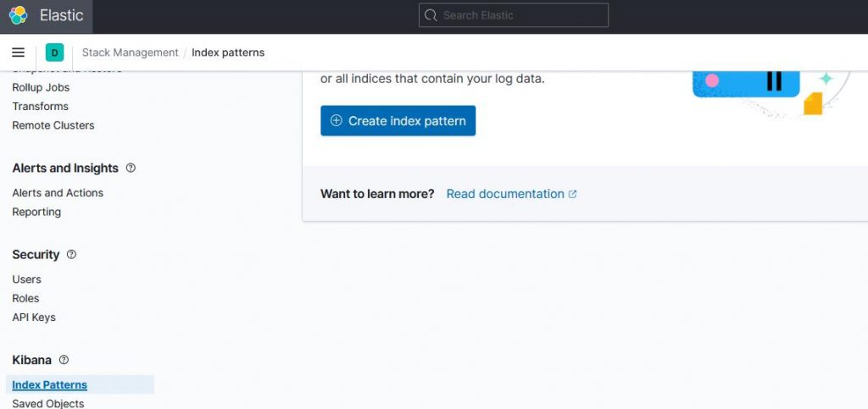This screenshot has height=409, width=868.
Task: Click the Kibana section help icon
Action: pyautogui.click(x=64, y=360)
